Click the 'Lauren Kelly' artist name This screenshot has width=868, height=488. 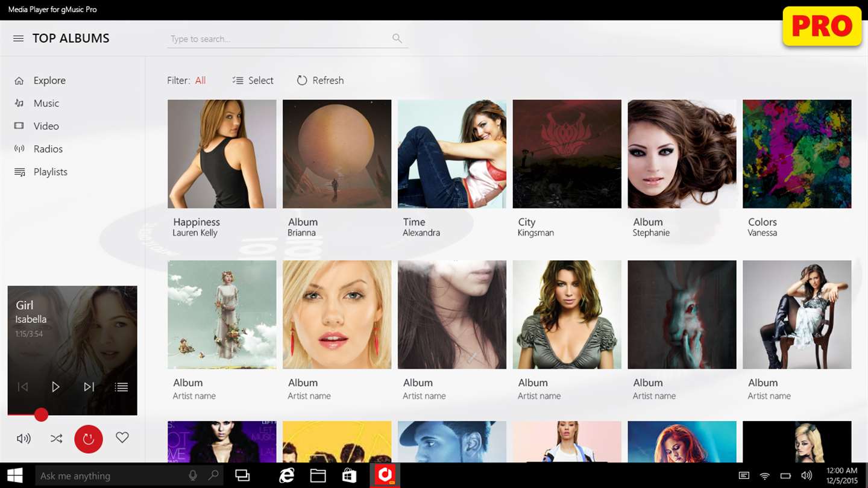[x=195, y=233]
